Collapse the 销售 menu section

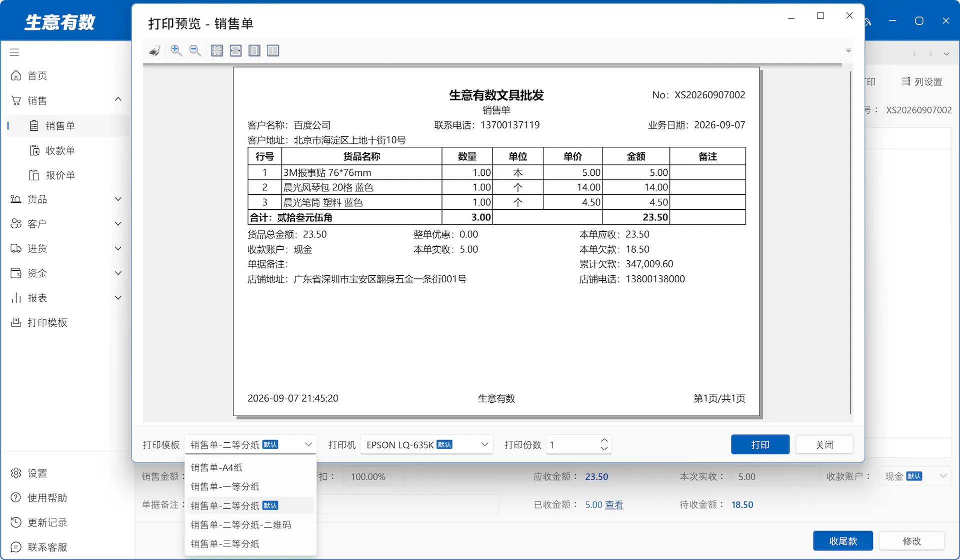(x=118, y=99)
